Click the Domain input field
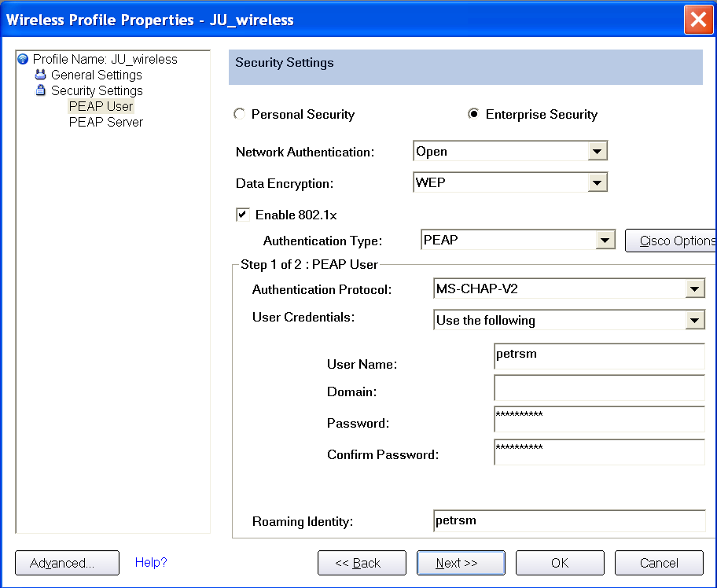This screenshot has width=717, height=588. pyautogui.click(x=600, y=388)
